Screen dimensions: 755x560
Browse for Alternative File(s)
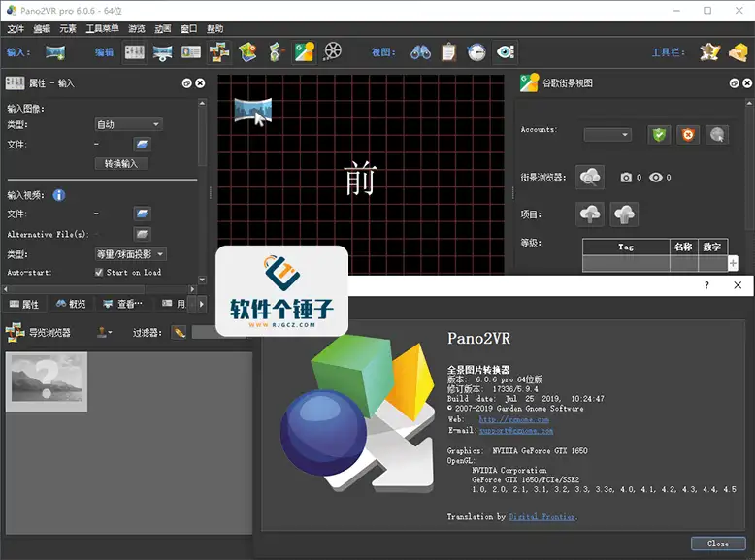142,234
